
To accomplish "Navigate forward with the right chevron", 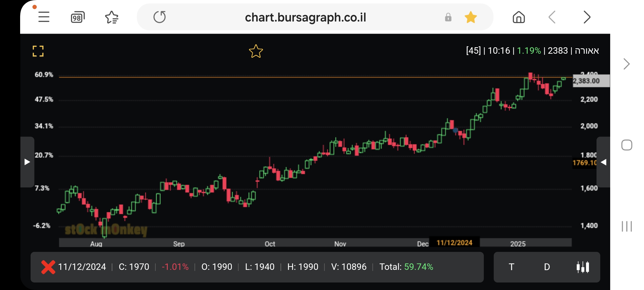I will point(587,17).
